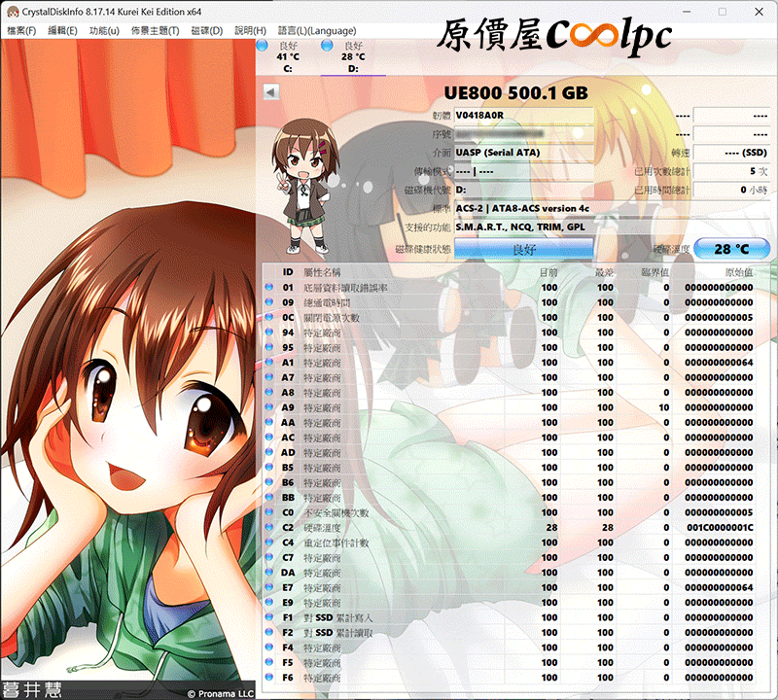Screen dimensions: 778x700
Task: Select the status orb next to AD
Action: click(269, 452)
